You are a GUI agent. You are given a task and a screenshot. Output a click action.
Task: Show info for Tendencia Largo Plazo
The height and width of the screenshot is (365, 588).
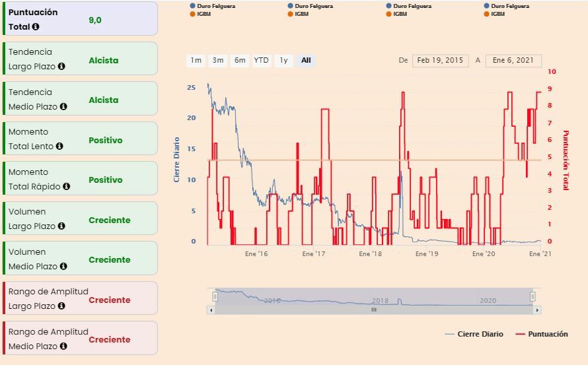[x=61, y=66]
